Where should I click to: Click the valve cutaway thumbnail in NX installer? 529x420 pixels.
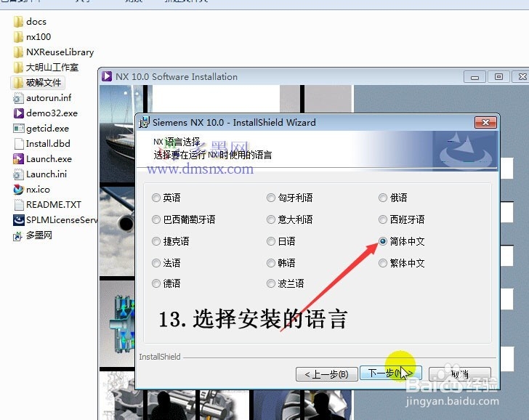point(117,323)
